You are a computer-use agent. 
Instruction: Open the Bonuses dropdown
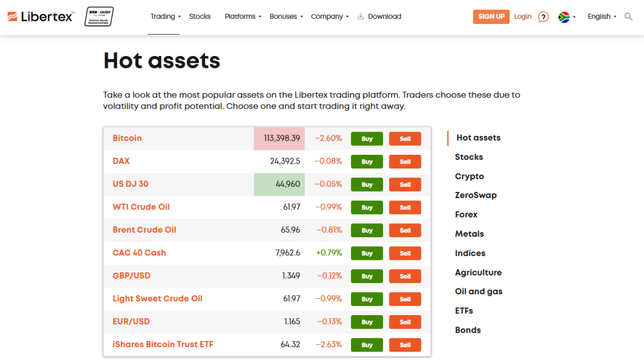tap(284, 16)
